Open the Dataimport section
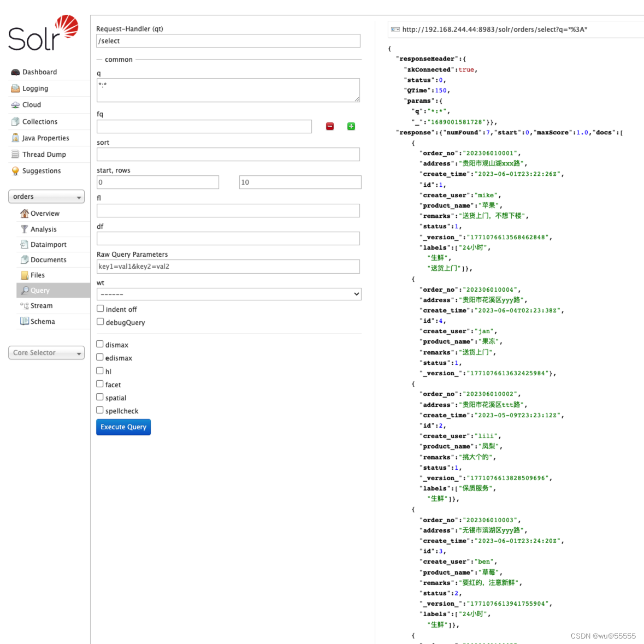 pyautogui.click(x=49, y=244)
